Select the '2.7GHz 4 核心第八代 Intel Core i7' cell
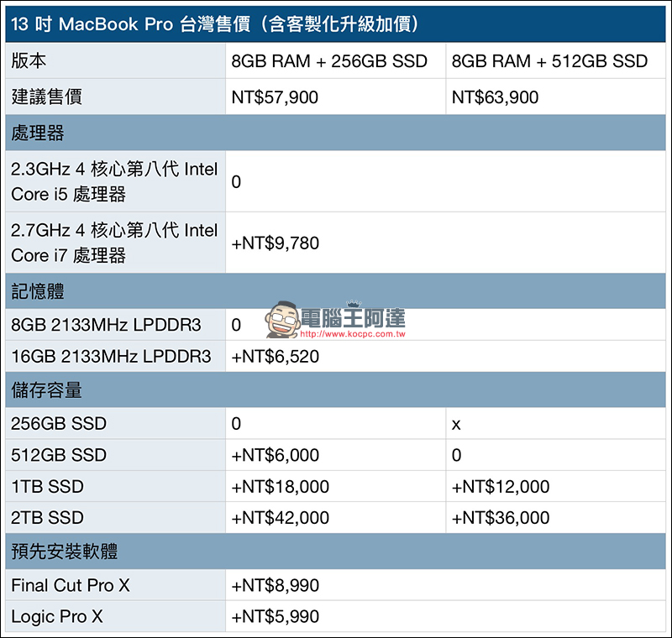 114,243
